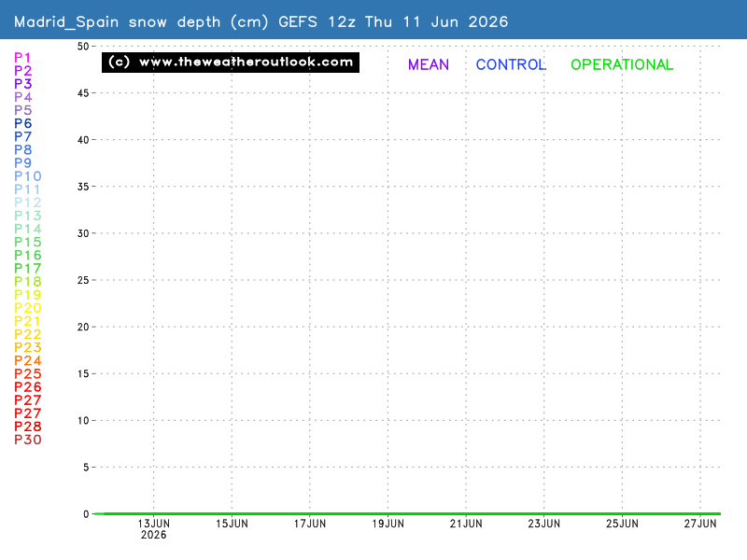Select the 23JUN x-axis date label

(544, 524)
